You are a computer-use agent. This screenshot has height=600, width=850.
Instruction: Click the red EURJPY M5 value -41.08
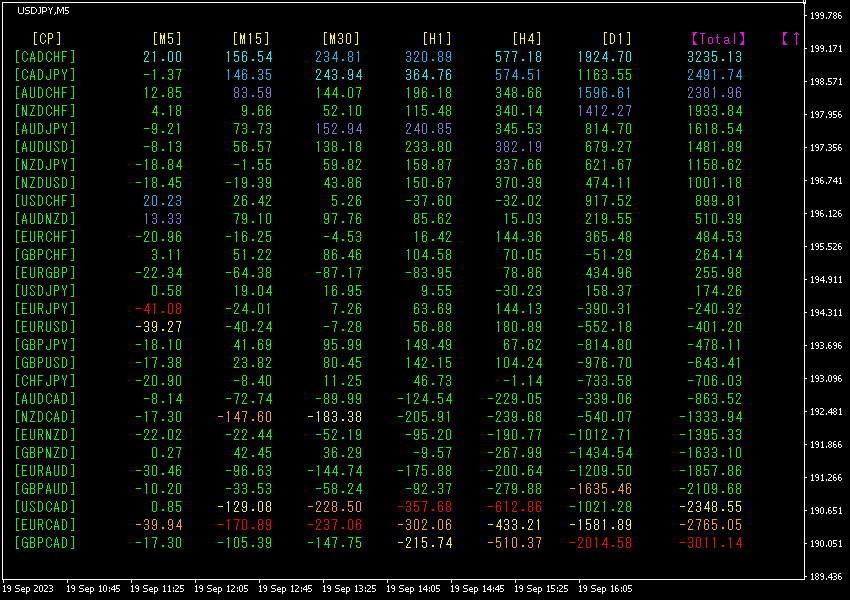click(x=159, y=309)
